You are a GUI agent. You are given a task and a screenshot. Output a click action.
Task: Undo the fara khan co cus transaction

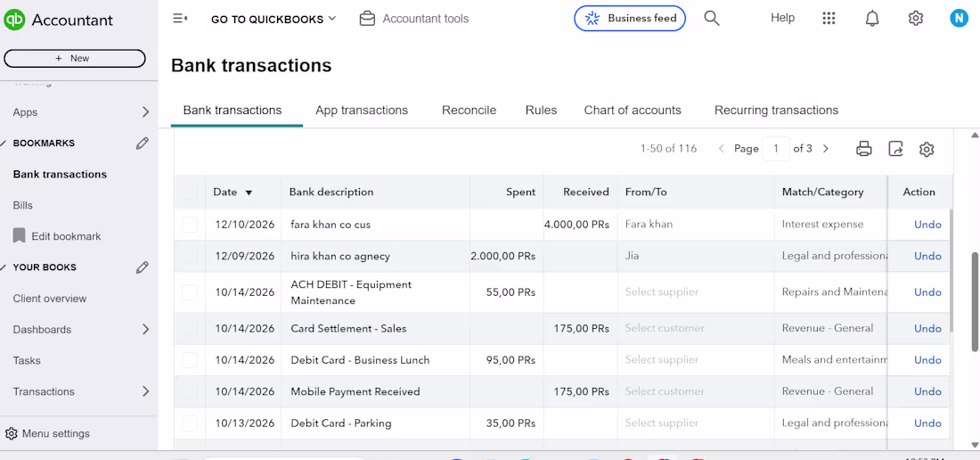[x=927, y=225]
